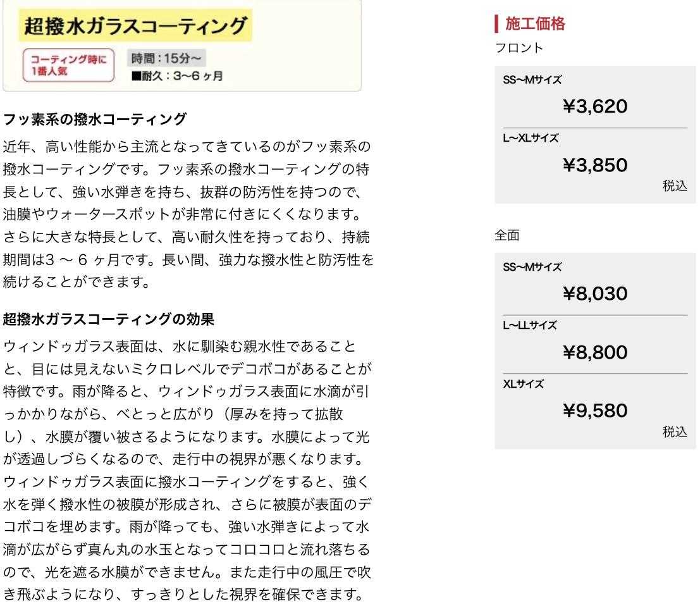Click 税込 below the ¥9,580 price
Screen dimensions: 700x606
pyautogui.click(x=675, y=432)
